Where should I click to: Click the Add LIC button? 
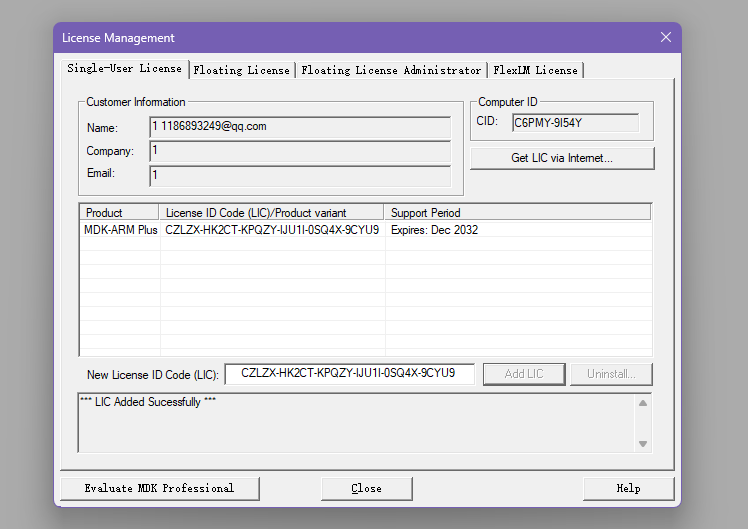(x=524, y=374)
